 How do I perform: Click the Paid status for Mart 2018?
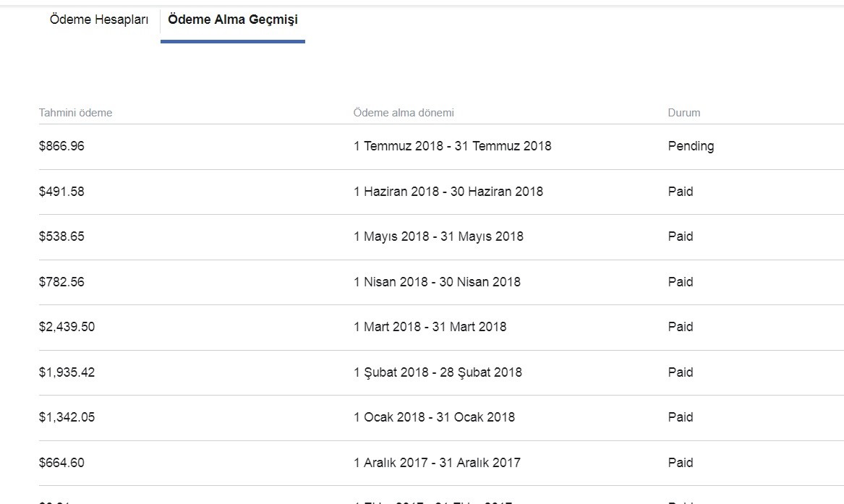point(681,327)
